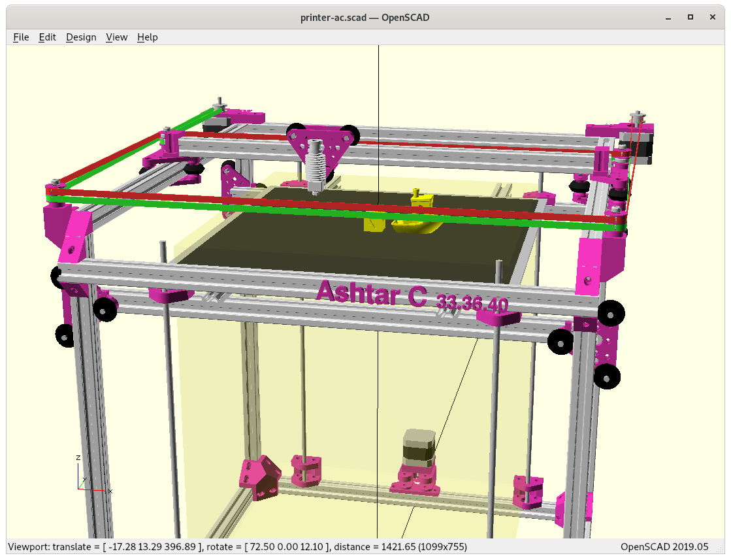Open the Design menu
731x560 pixels.
pyautogui.click(x=81, y=37)
